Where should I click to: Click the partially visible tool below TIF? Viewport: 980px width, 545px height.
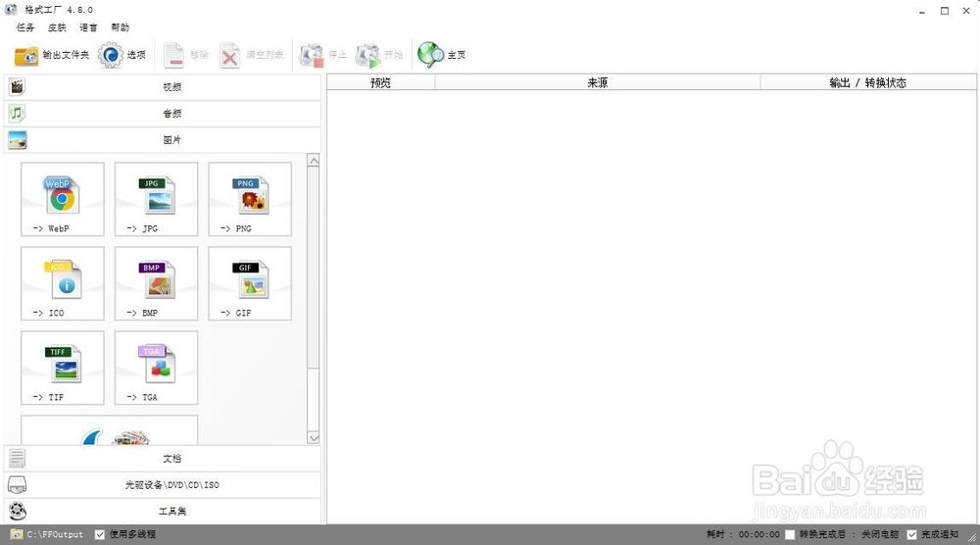[110, 430]
